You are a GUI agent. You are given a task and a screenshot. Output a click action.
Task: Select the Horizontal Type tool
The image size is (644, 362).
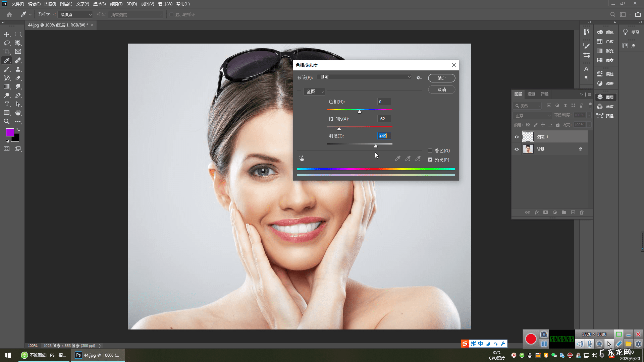pos(7,104)
